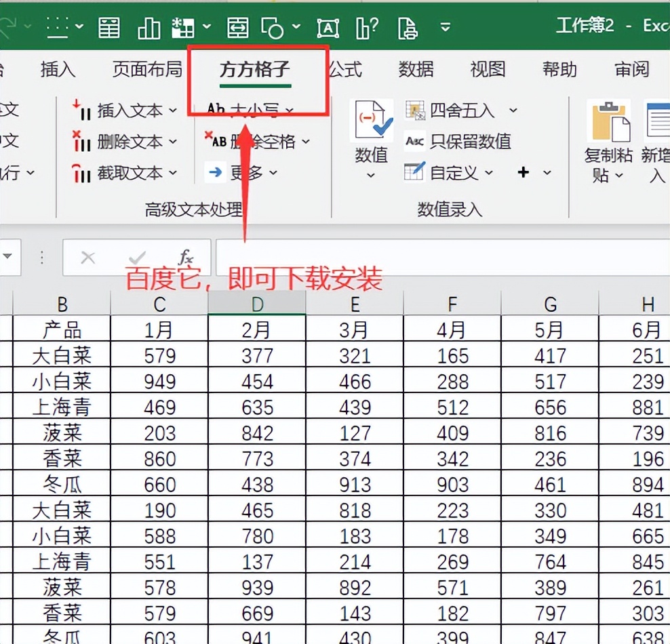This screenshot has width=670, height=644.
Task: Click cell with value 913
Action: (x=355, y=483)
